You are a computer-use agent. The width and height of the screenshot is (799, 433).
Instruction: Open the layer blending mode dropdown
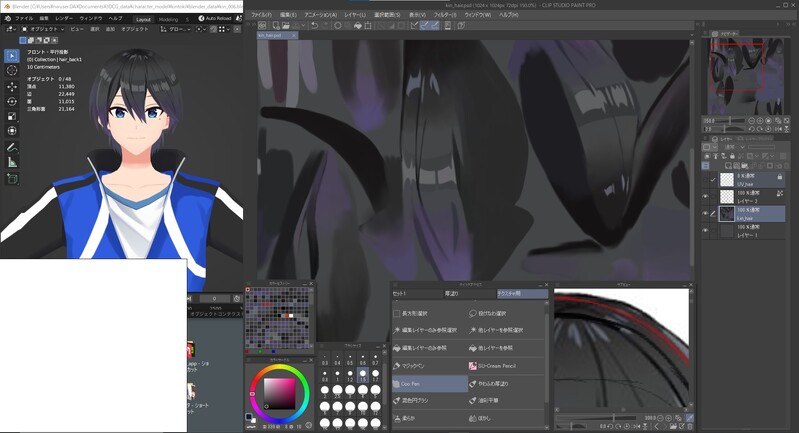(735, 147)
